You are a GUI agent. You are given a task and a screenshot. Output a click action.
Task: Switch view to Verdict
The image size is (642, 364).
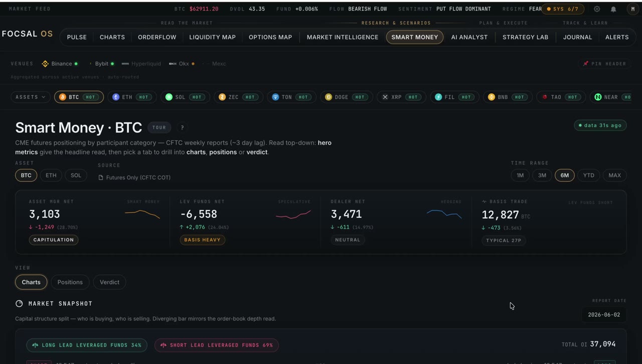point(109,282)
